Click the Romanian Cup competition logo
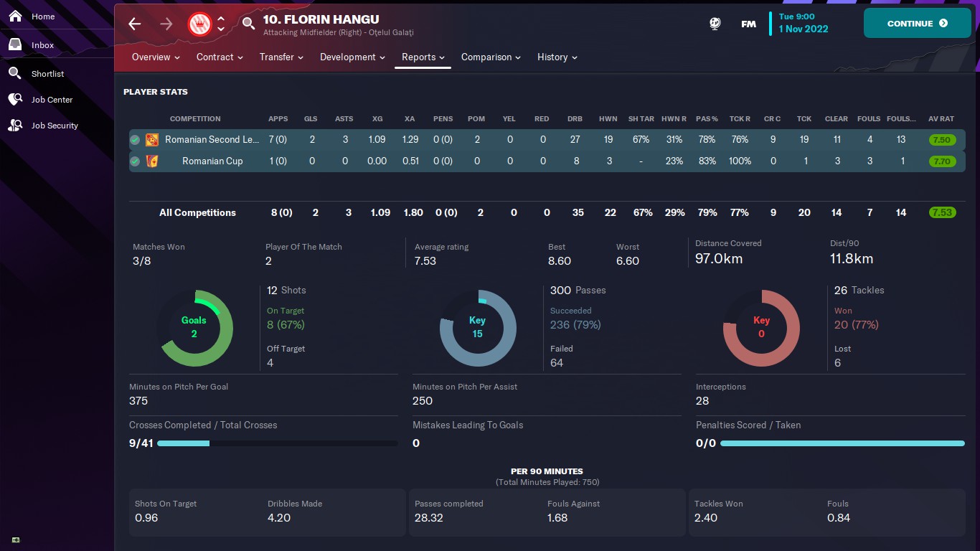 152,161
